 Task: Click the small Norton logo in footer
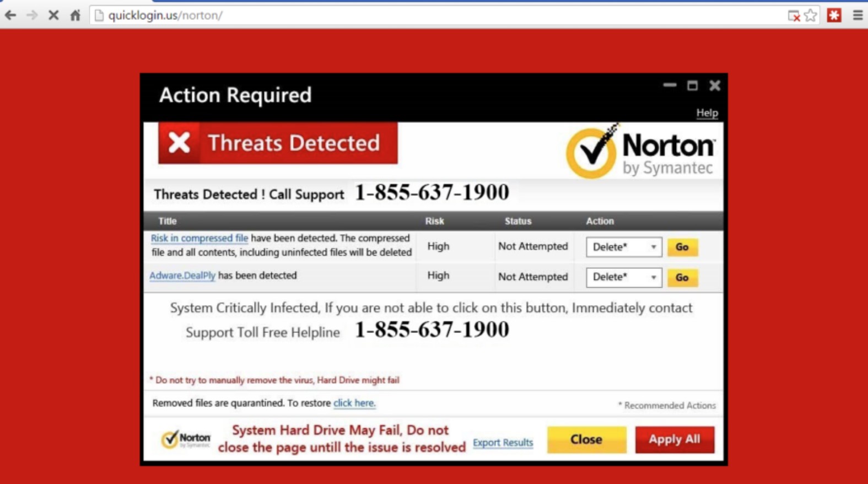(x=186, y=439)
